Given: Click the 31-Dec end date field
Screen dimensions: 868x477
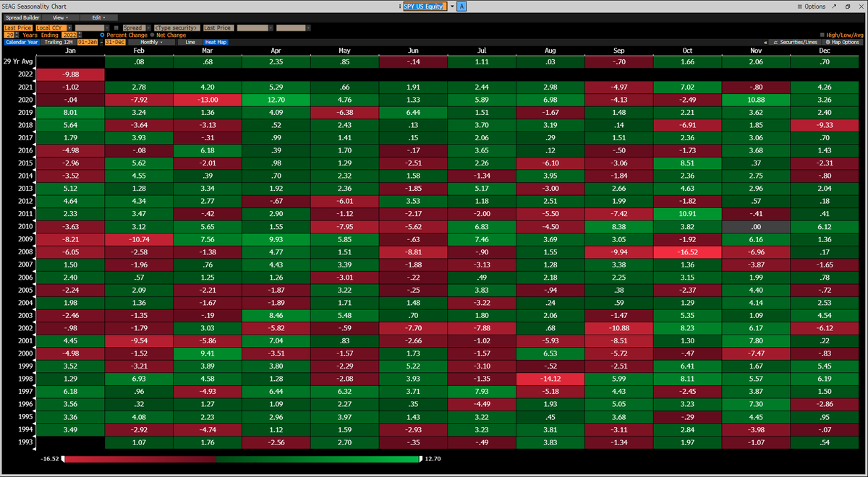Looking at the screenshot, I should [x=115, y=42].
